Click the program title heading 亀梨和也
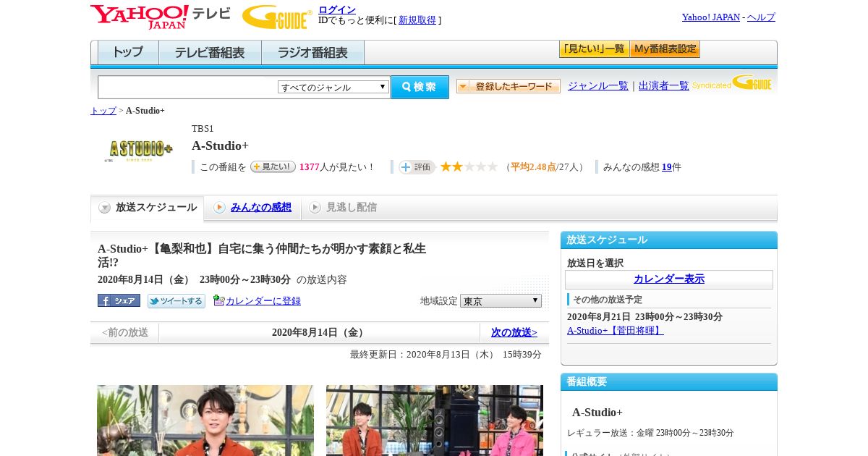Screen dimensions: 868x456 click(262, 256)
